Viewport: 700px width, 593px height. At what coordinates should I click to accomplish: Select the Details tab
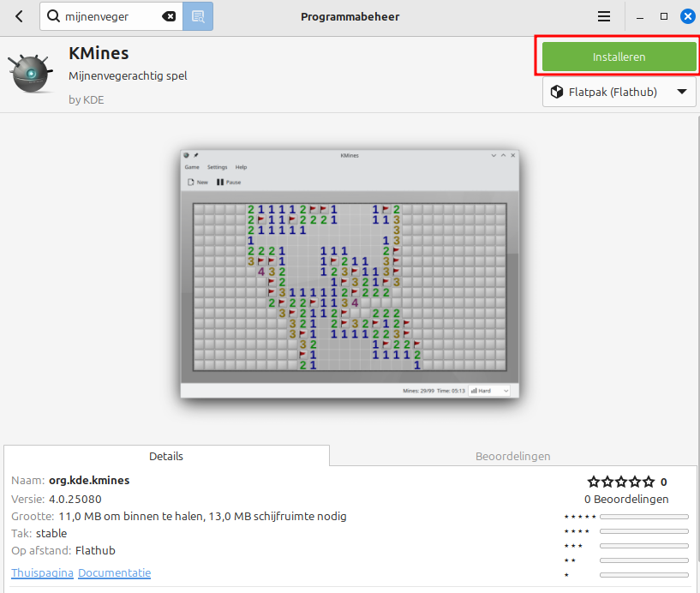point(166,456)
